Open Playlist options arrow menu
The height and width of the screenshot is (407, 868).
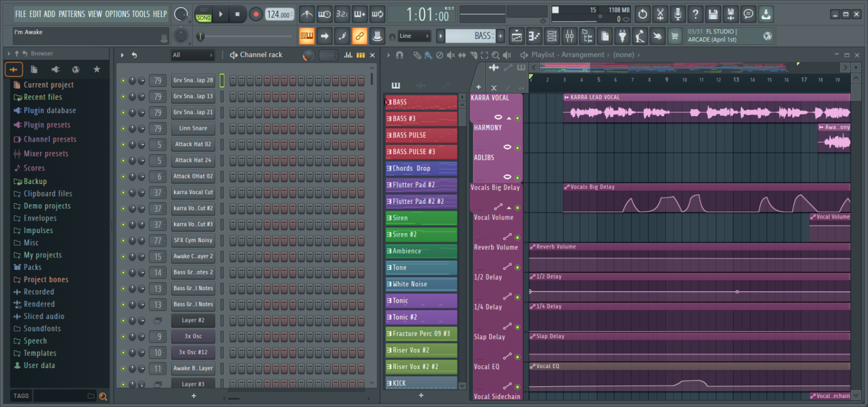pyautogui.click(x=389, y=55)
